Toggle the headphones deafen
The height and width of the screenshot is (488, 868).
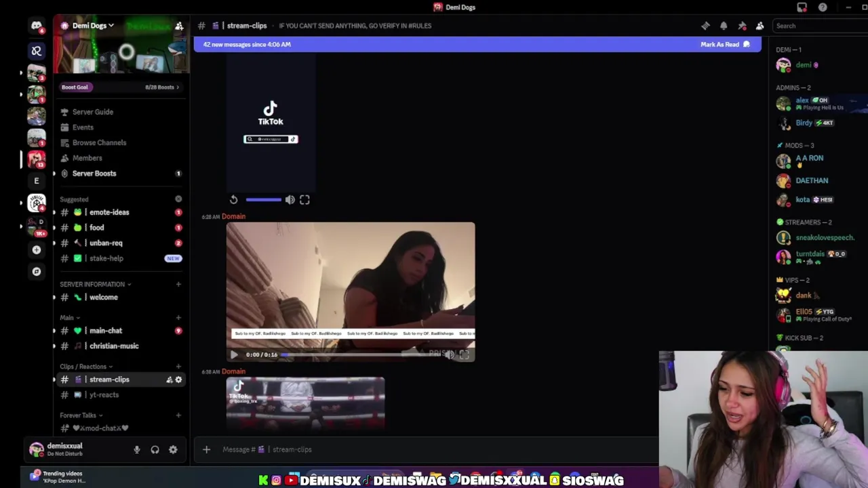[x=155, y=449]
